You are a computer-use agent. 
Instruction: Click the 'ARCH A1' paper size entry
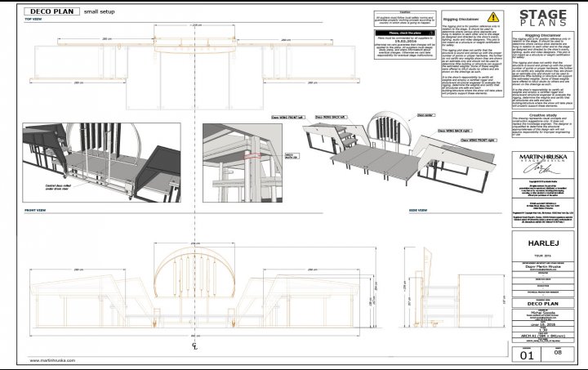coord(542,336)
